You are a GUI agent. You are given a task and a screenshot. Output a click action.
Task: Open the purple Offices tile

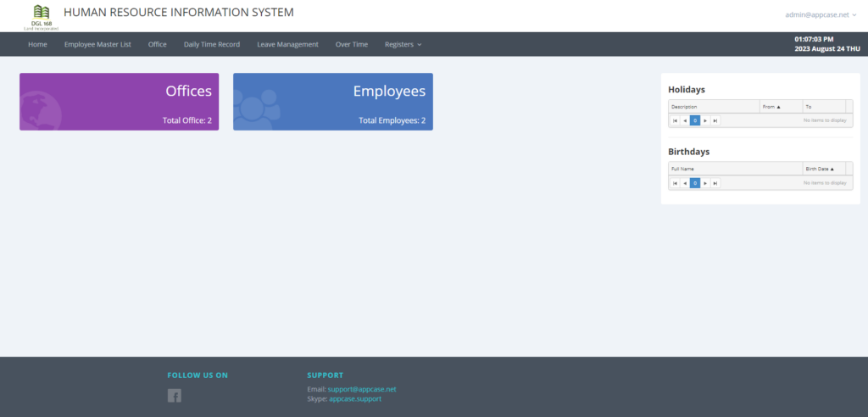pos(119,102)
